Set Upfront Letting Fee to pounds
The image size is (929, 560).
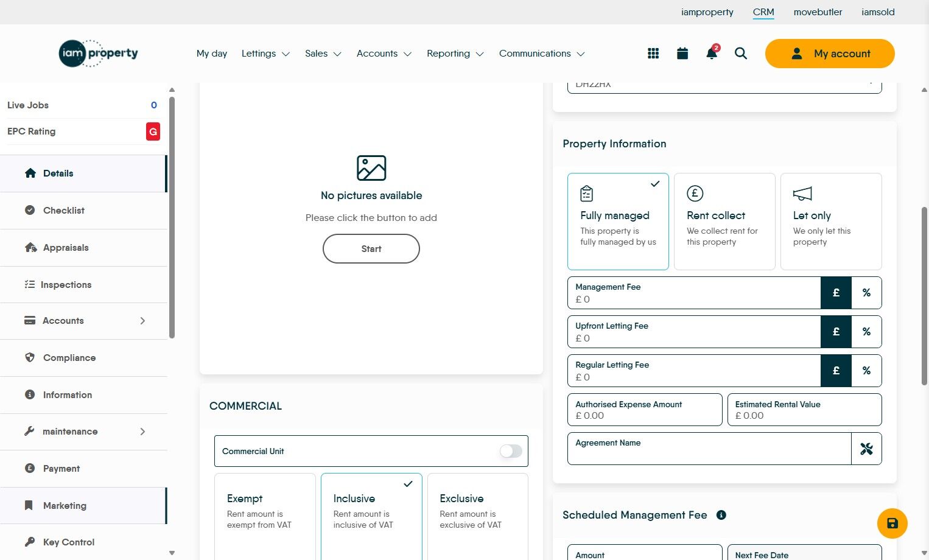pyautogui.click(x=836, y=332)
